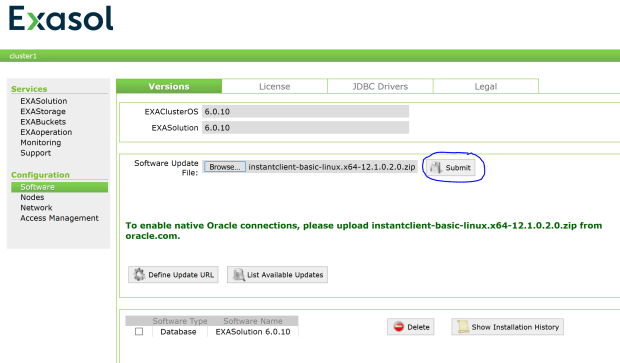Click the selected filename instantclient-basic-linux.x64-12.1.0.2.0.zip
The height and width of the screenshot is (363, 620).
(x=332, y=167)
